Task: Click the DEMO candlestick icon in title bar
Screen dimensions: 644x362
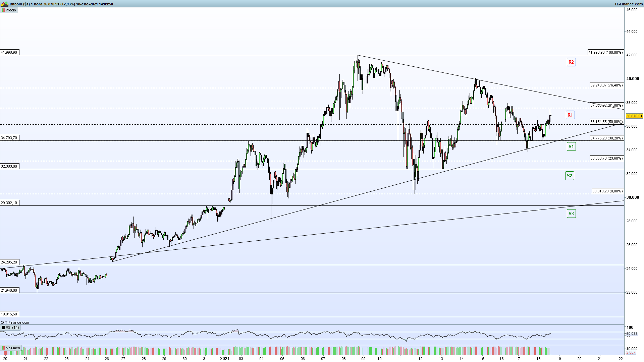Action: 5,4
